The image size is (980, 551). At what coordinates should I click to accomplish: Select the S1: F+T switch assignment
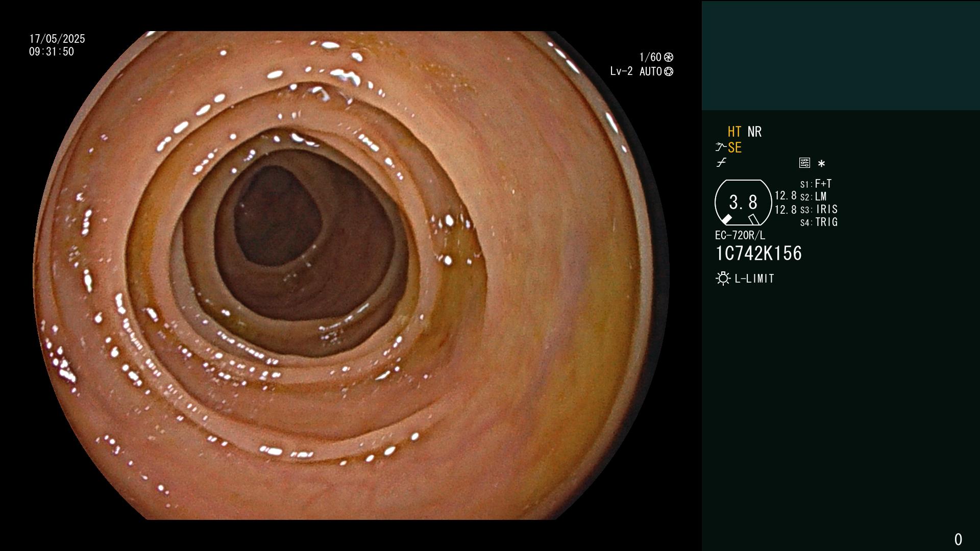pos(816,184)
